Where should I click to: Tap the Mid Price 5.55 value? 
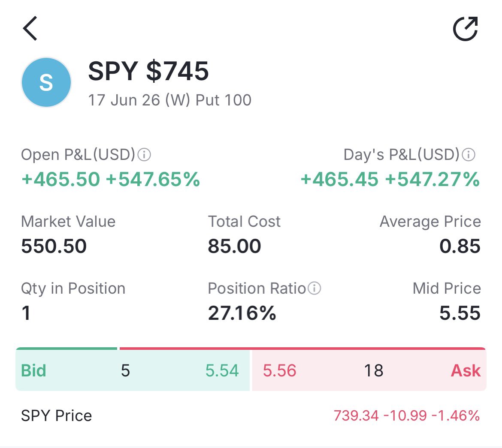tap(460, 313)
